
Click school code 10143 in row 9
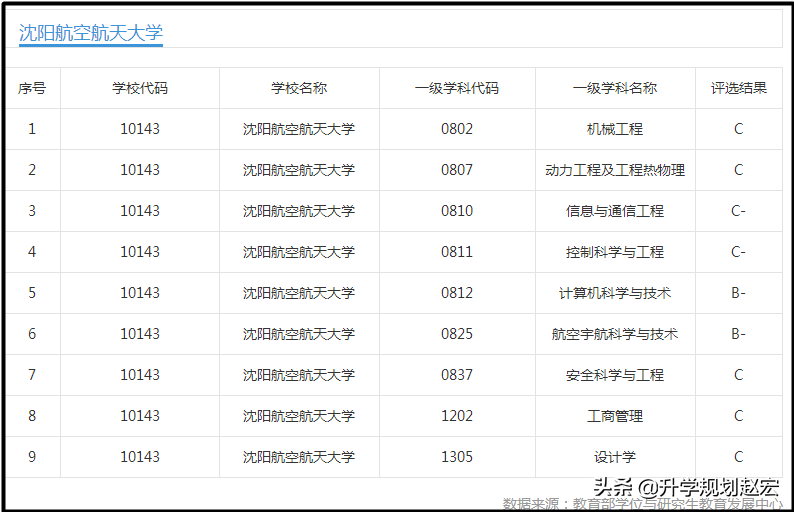[x=140, y=457]
